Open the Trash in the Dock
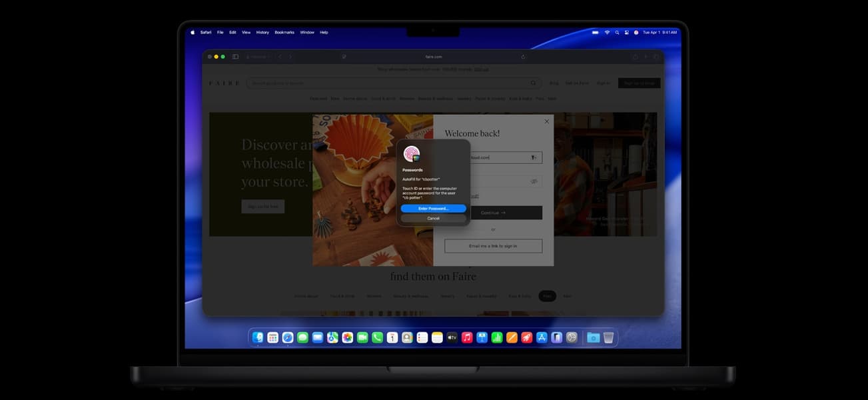Image resolution: width=868 pixels, height=400 pixels. coord(608,338)
